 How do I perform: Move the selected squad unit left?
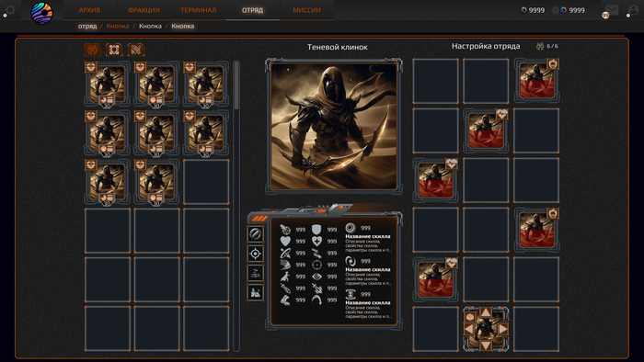coord(469,329)
